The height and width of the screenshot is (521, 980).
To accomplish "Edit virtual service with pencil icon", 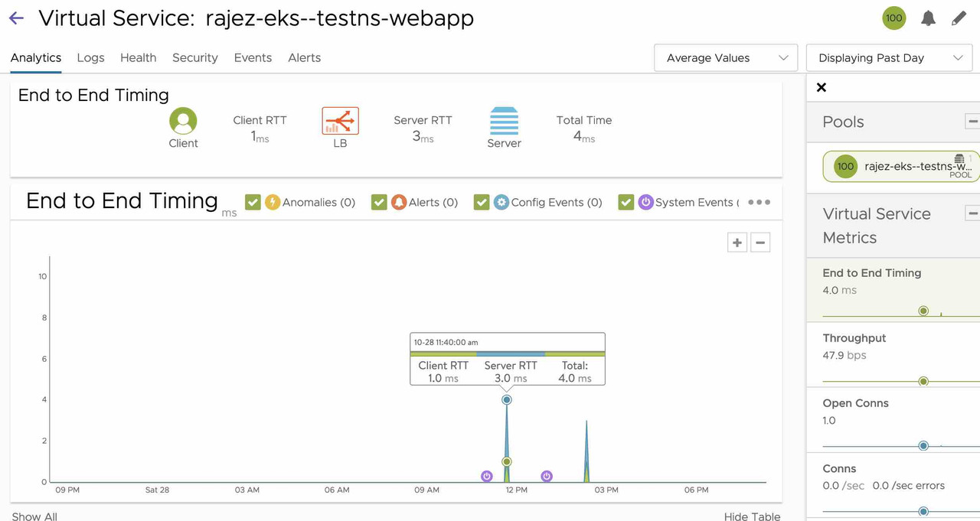I will click(x=959, y=18).
